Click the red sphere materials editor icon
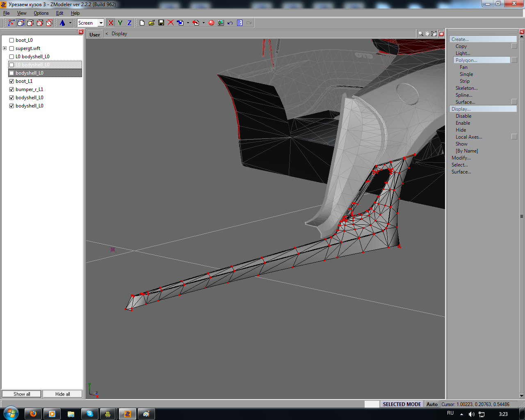 click(x=211, y=23)
